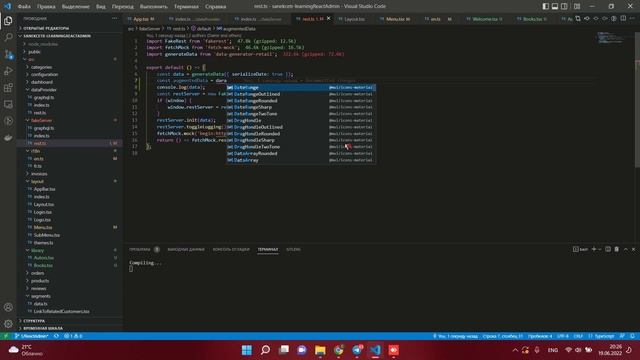
Task: Open Run and Debug view
Action: click(8, 71)
